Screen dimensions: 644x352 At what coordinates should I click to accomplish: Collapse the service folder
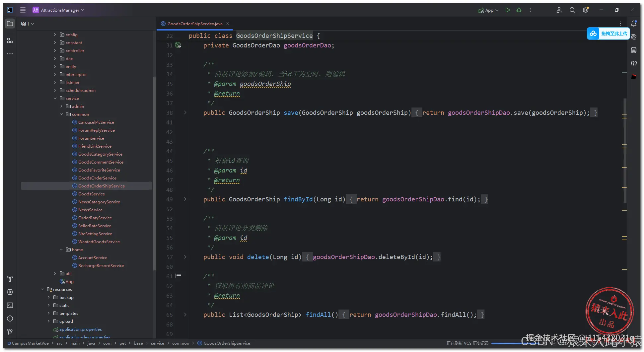(55, 98)
